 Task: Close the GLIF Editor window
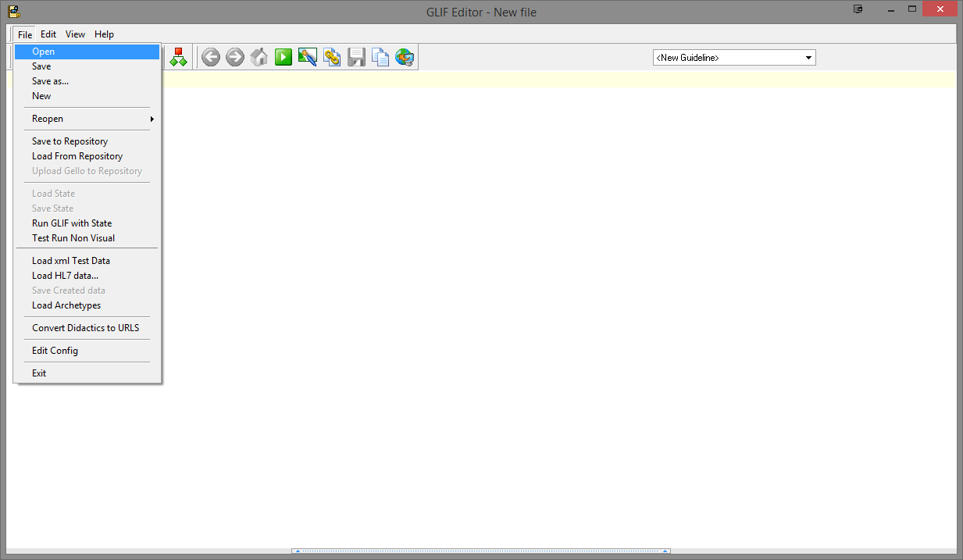point(940,9)
